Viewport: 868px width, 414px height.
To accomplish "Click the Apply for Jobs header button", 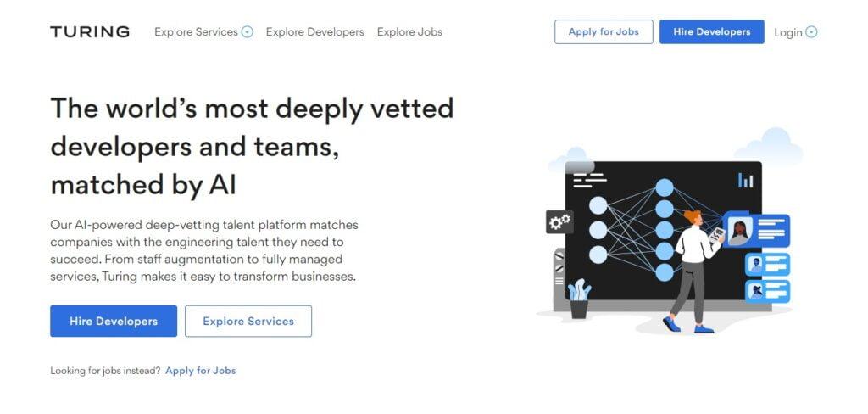I will tap(604, 32).
